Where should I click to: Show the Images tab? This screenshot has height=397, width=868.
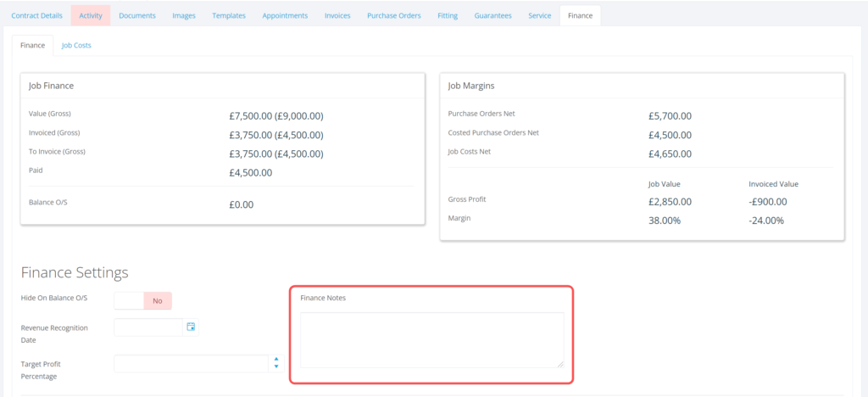[184, 15]
